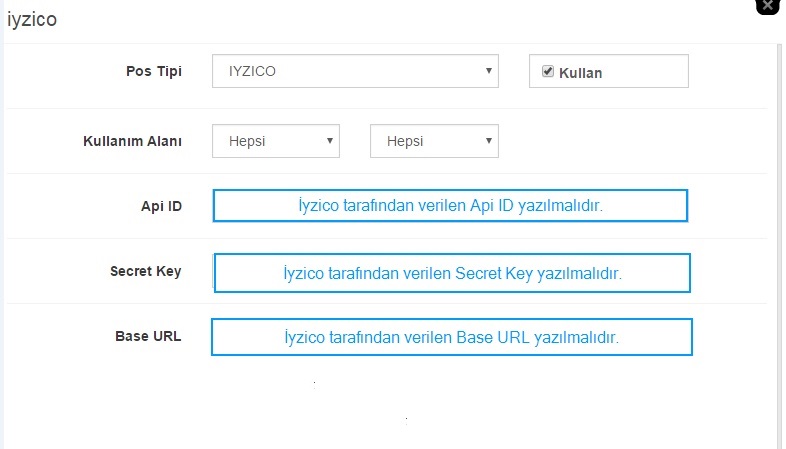Click the Api ID label
The height and width of the screenshot is (449, 786).
point(161,206)
